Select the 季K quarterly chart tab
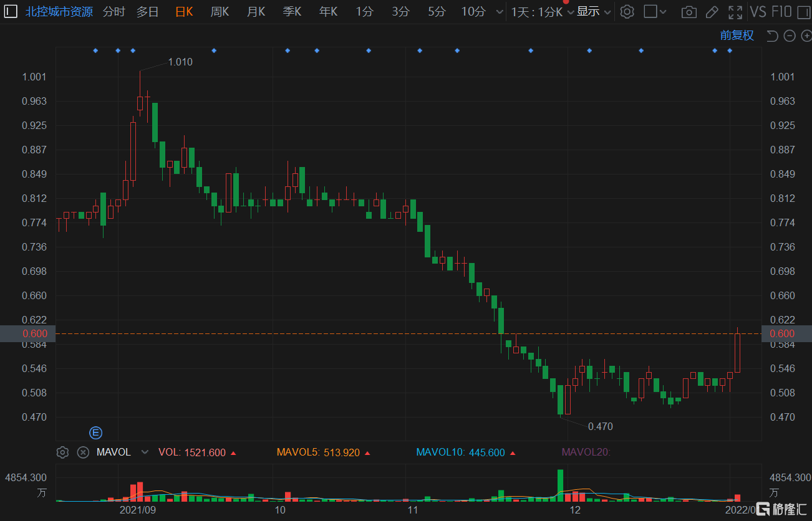The width and height of the screenshot is (812, 521). 292,12
